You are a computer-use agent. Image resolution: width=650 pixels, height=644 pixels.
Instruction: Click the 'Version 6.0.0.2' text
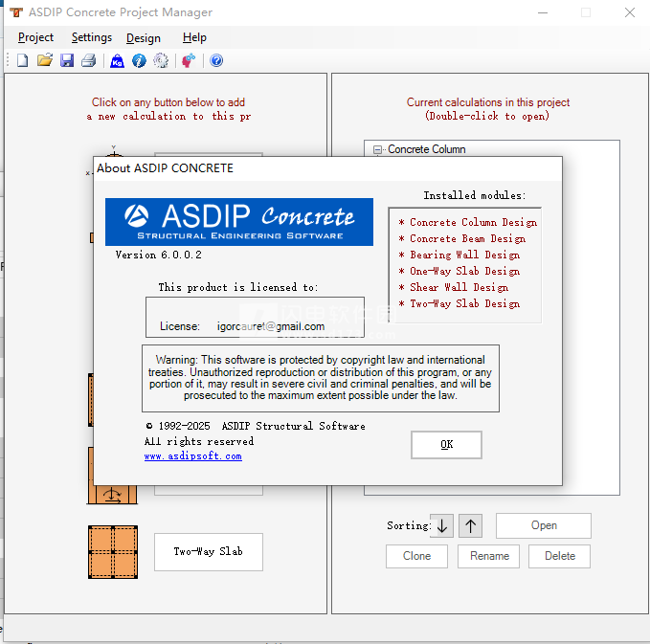[158, 255]
